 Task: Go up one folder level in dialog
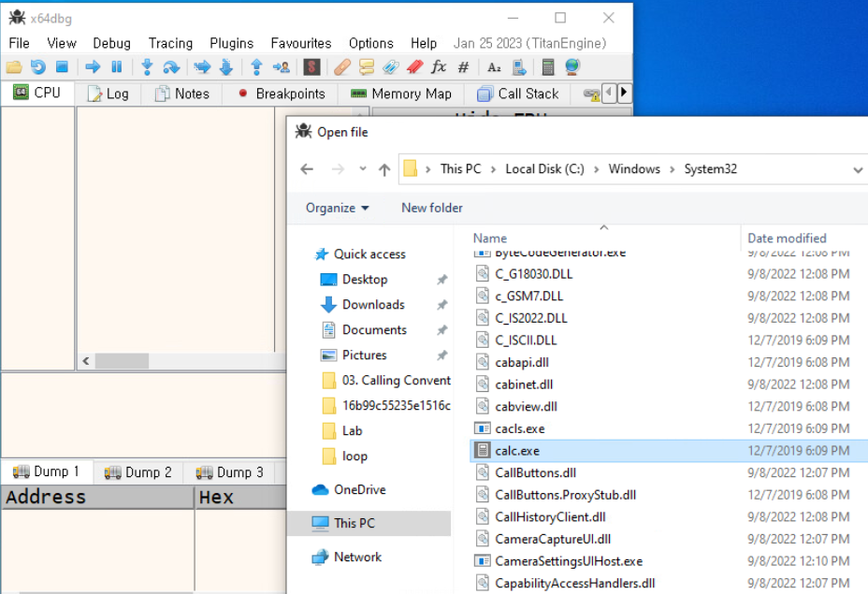pyautogui.click(x=384, y=169)
